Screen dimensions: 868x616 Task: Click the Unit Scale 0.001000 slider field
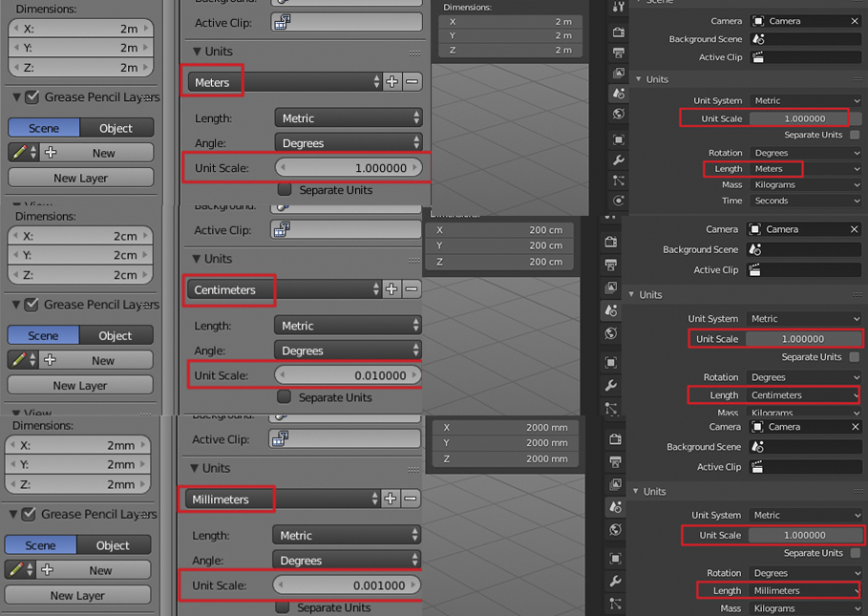click(346, 585)
